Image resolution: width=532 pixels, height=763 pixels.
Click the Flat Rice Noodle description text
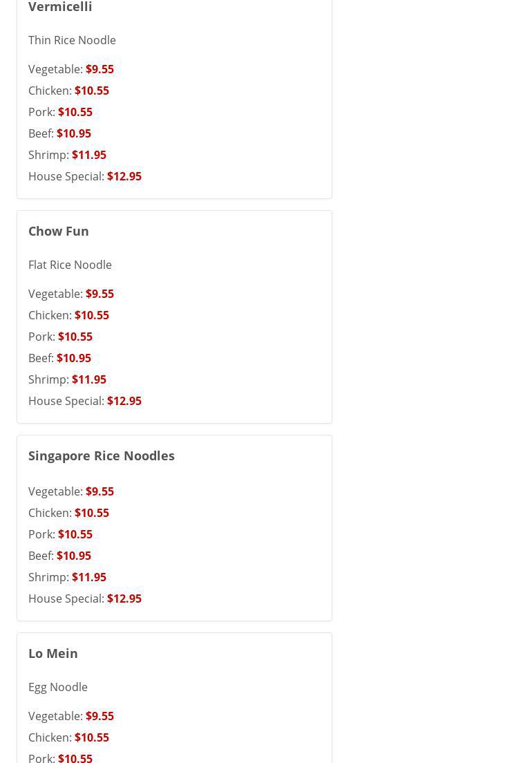point(70,265)
